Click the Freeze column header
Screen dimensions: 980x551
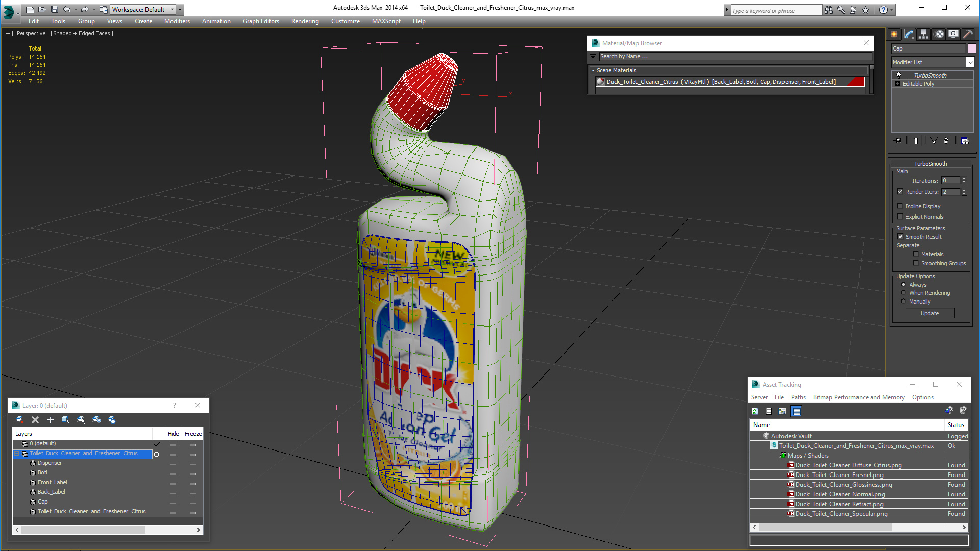point(193,434)
